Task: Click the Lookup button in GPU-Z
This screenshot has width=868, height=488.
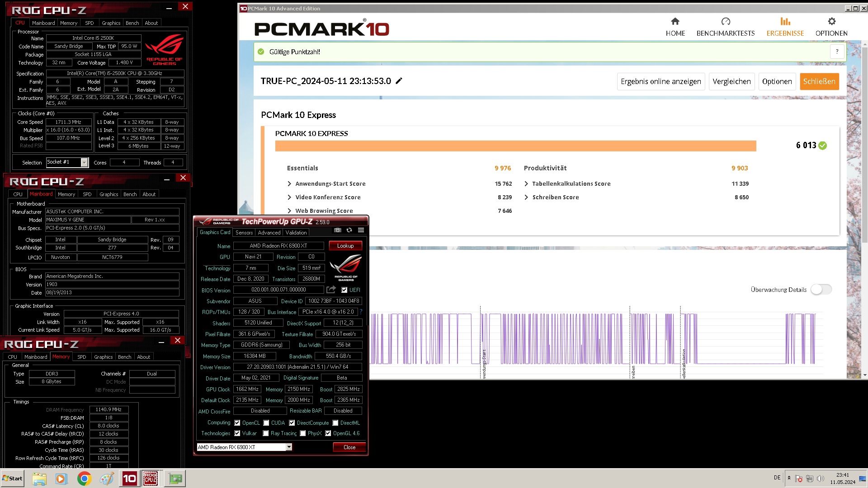Action: pos(345,246)
